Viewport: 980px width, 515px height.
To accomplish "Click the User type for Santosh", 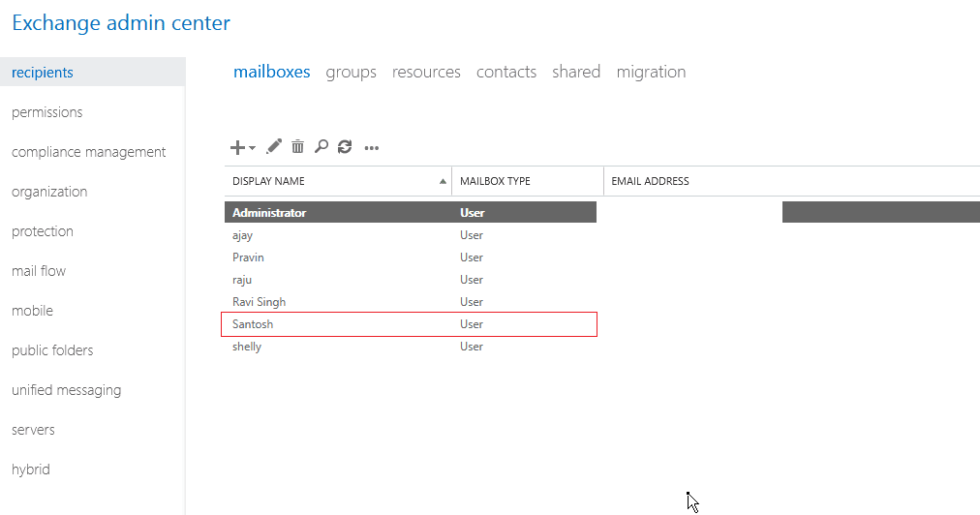I will coord(472,324).
